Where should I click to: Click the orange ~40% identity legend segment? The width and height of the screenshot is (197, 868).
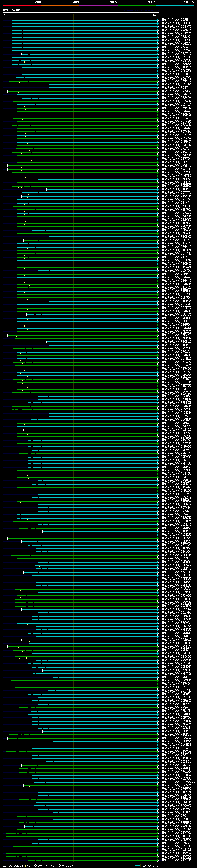(60, 6)
